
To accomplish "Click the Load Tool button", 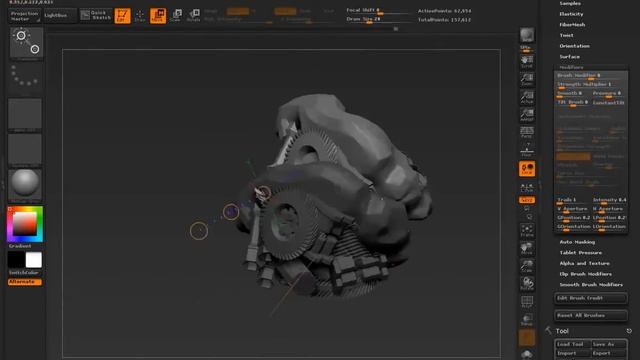I will (x=572, y=344).
